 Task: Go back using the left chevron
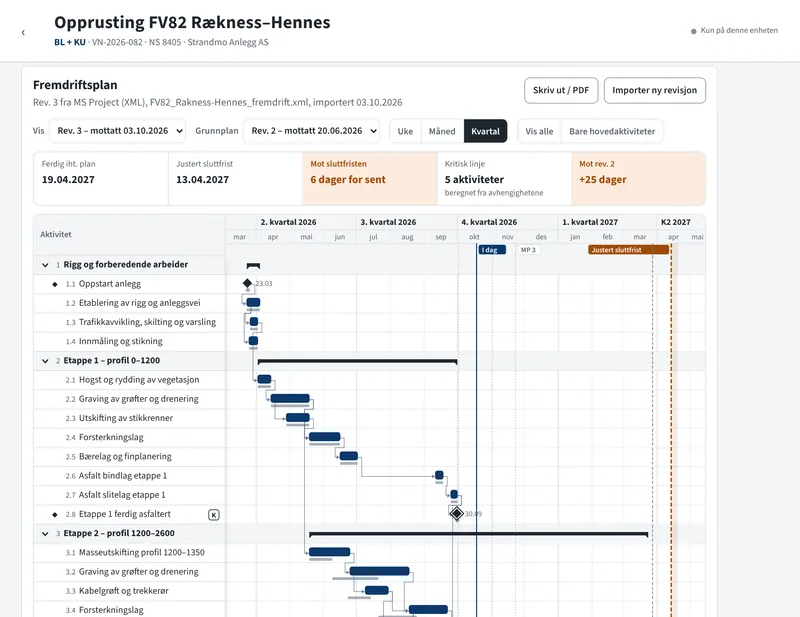(23, 33)
